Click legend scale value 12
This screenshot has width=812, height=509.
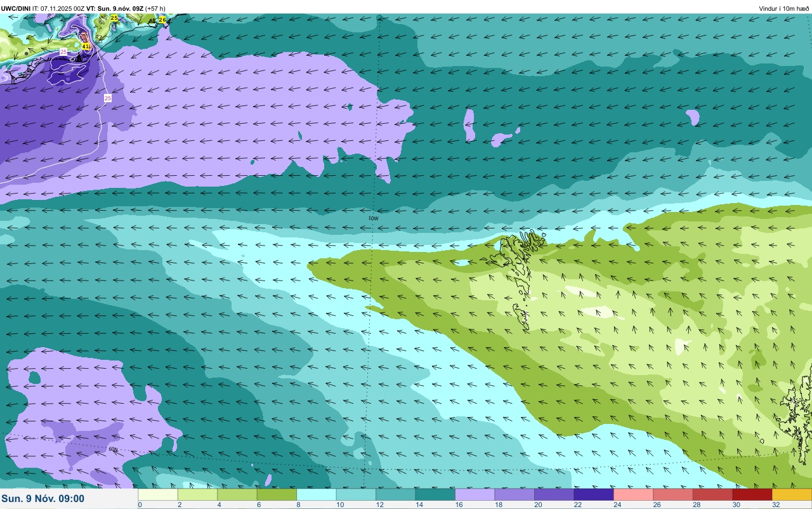379,505
